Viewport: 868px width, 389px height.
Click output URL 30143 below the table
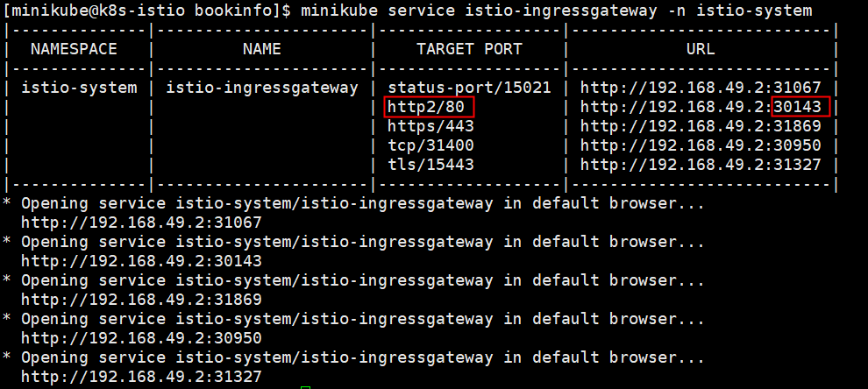pyautogui.click(x=141, y=261)
